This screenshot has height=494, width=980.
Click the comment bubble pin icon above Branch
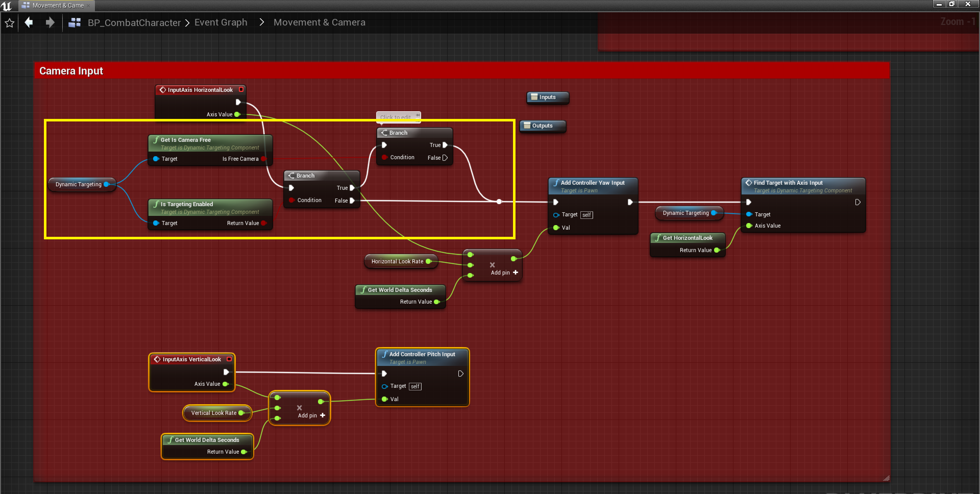[418, 116]
